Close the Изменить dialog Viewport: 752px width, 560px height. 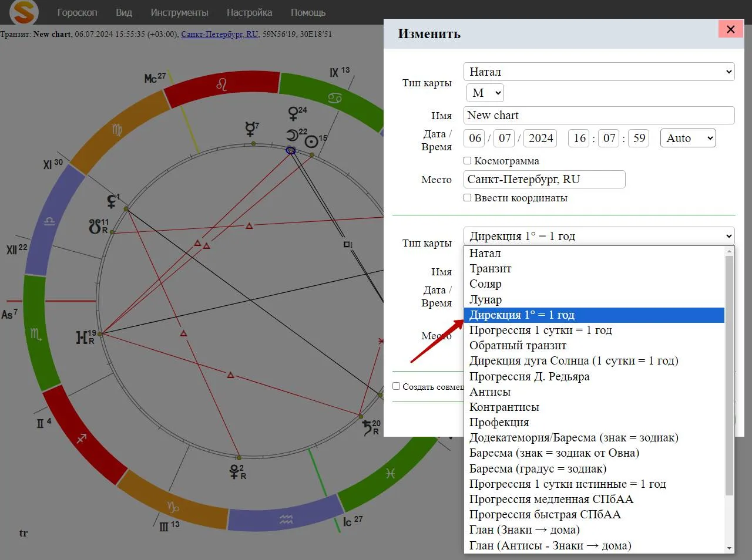point(730,29)
